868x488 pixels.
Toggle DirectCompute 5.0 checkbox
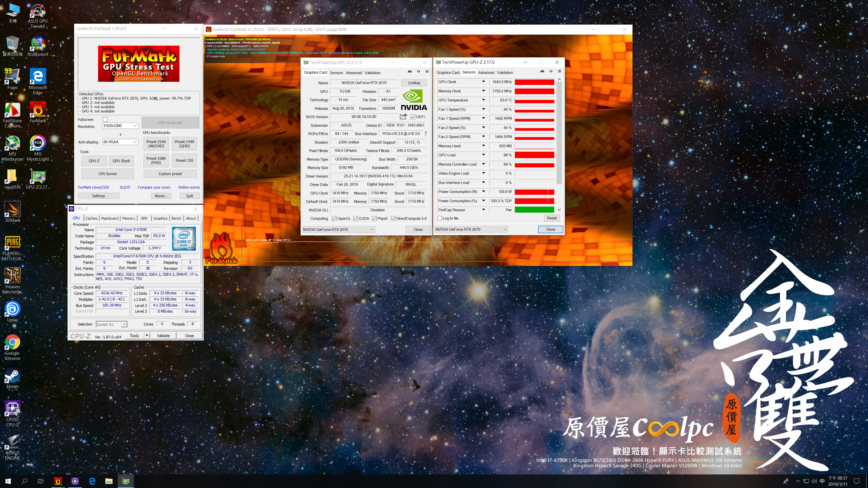(x=393, y=218)
